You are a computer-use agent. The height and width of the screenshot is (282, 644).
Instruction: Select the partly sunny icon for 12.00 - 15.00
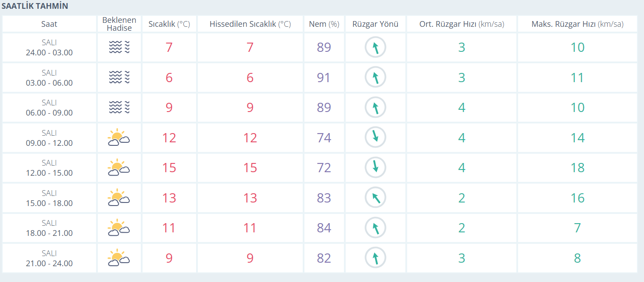(119, 168)
